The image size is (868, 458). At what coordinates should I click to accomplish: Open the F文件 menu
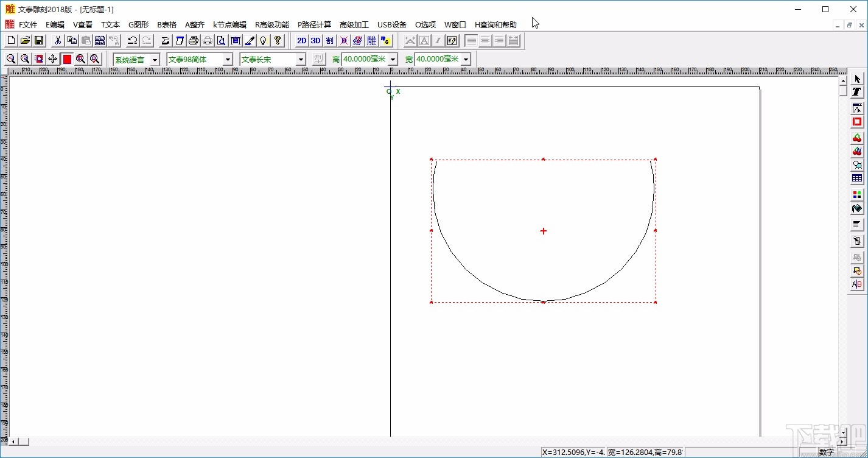[28, 25]
